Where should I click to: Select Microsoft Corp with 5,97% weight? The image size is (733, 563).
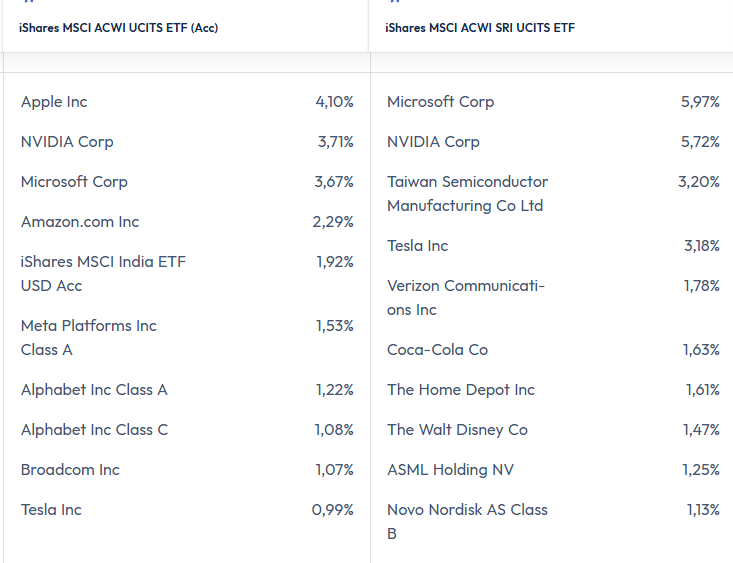pos(440,102)
